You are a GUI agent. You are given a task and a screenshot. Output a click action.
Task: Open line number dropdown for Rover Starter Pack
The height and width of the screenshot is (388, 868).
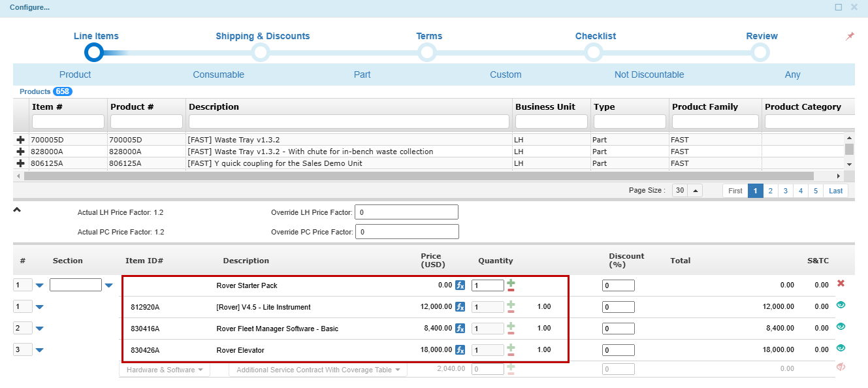point(39,285)
